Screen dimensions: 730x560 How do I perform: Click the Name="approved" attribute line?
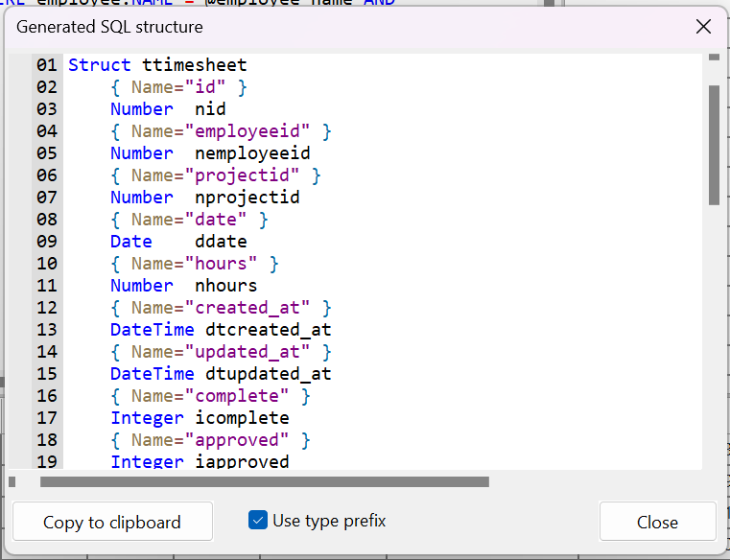210,440
